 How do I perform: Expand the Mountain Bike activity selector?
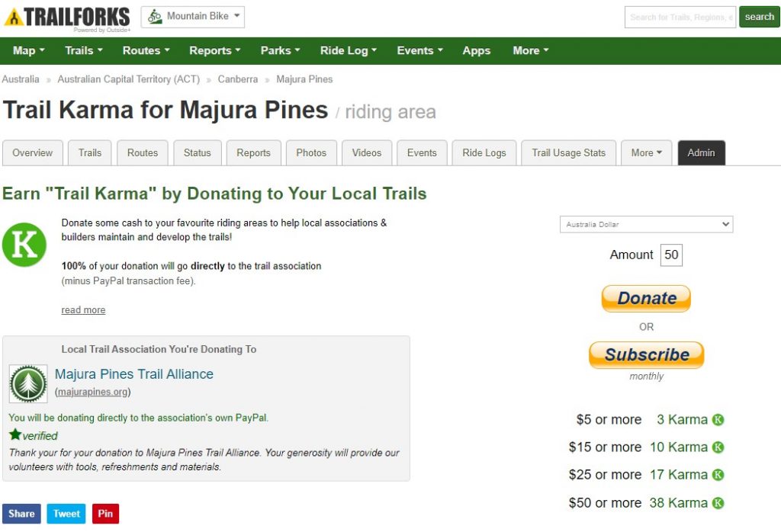[193, 17]
